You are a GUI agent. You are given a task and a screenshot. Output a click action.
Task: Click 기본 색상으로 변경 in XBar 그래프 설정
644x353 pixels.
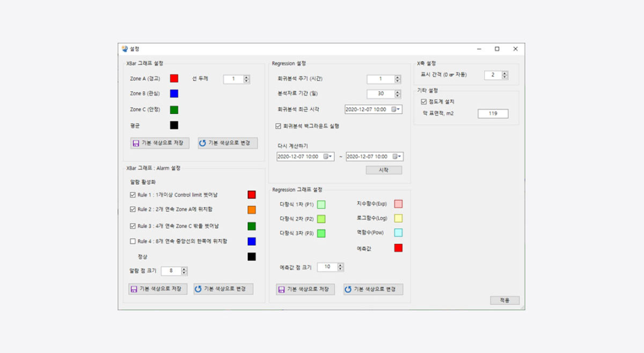(228, 143)
